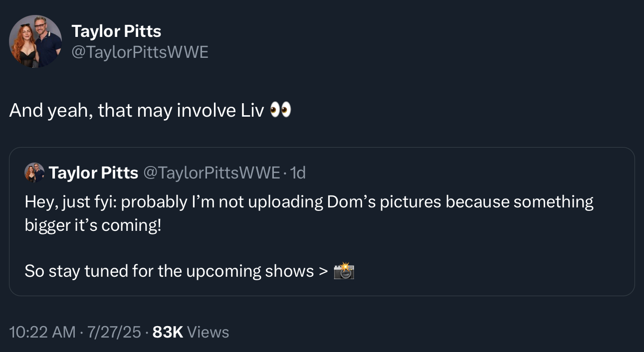Click the "Views" label beside 83K
644x352 pixels.
tap(209, 332)
